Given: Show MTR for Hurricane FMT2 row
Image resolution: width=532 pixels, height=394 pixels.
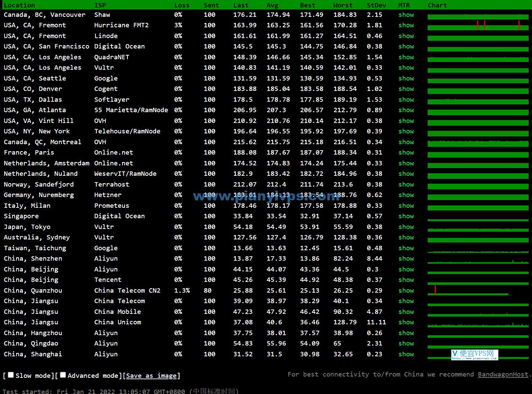Looking at the screenshot, I should (x=406, y=25).
